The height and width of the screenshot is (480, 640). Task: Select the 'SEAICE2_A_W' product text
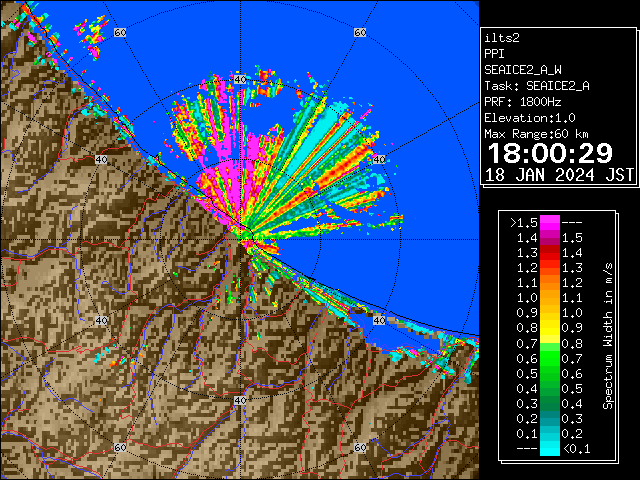[x=522, y=70]
